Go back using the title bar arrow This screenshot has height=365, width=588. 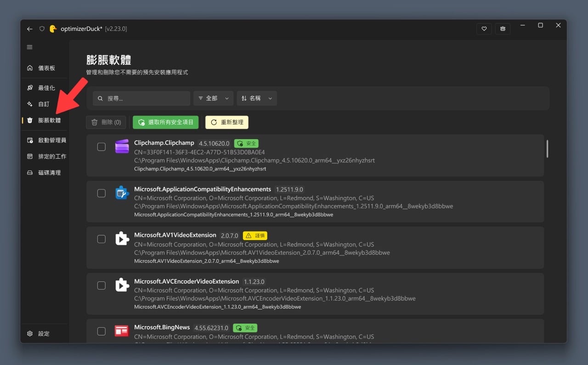(30, 29)
